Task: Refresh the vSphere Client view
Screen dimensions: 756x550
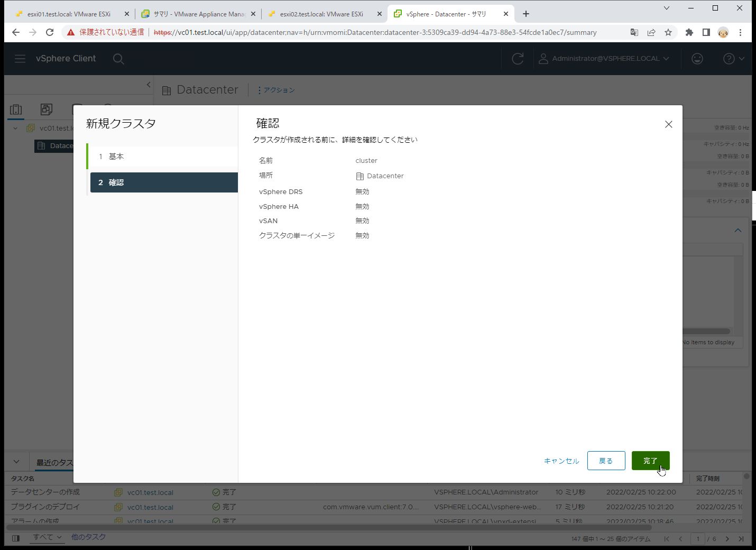Action: [518, 59]
